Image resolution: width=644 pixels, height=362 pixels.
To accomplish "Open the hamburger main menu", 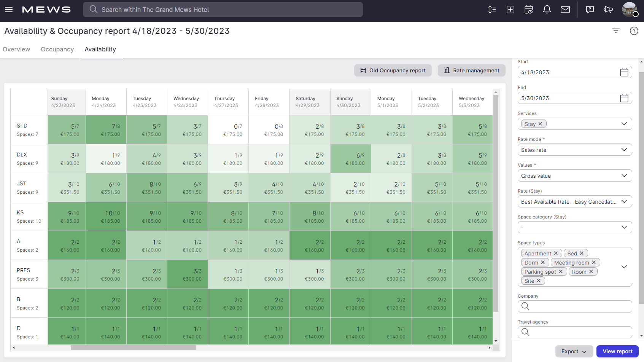I will coord(9,10).
